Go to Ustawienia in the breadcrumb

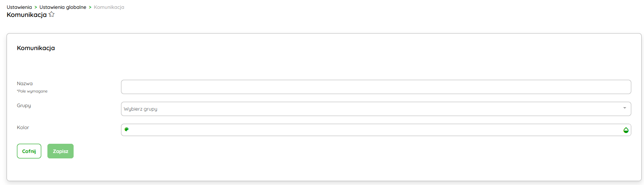click(19, 7)
